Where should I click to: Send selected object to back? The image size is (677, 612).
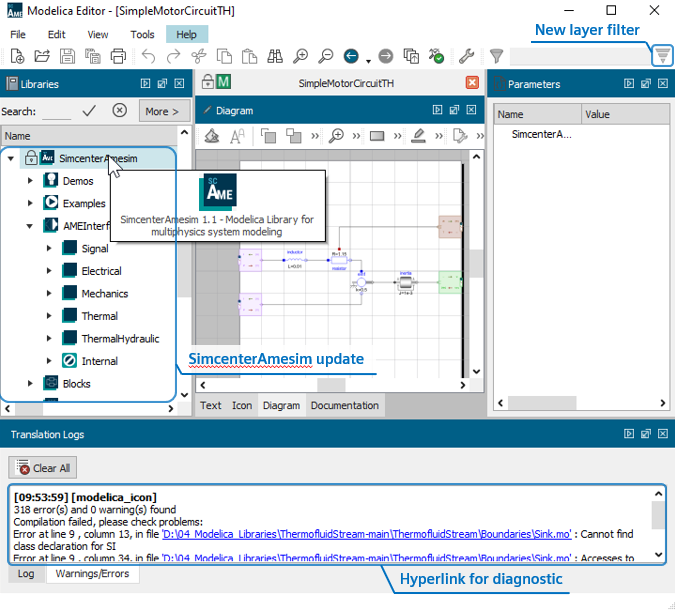point(294,136)
